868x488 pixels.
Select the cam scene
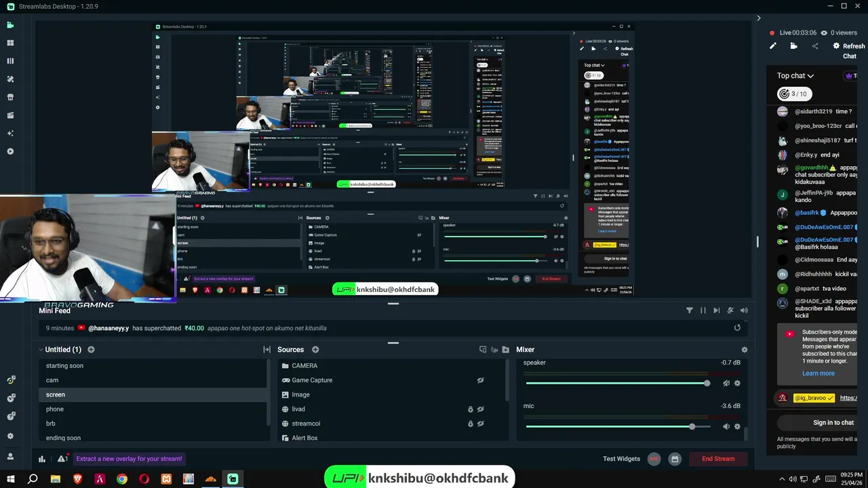[154, 380]
